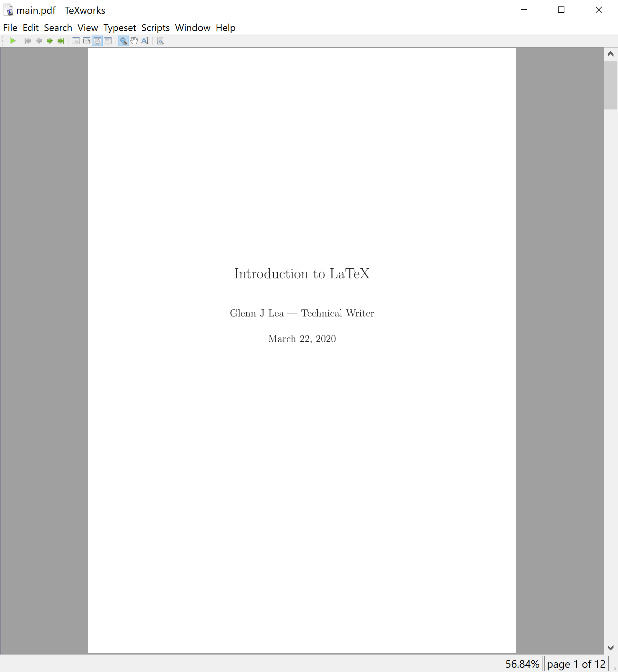Image resolution: width=618 pixels, height=672 pixels.
Task: Click the TeXworks app icon in title bar
Action: tap(8, 10)
